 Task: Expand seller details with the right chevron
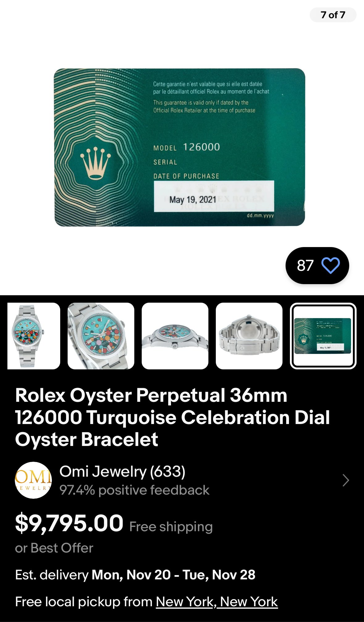[x=346, y=480]
